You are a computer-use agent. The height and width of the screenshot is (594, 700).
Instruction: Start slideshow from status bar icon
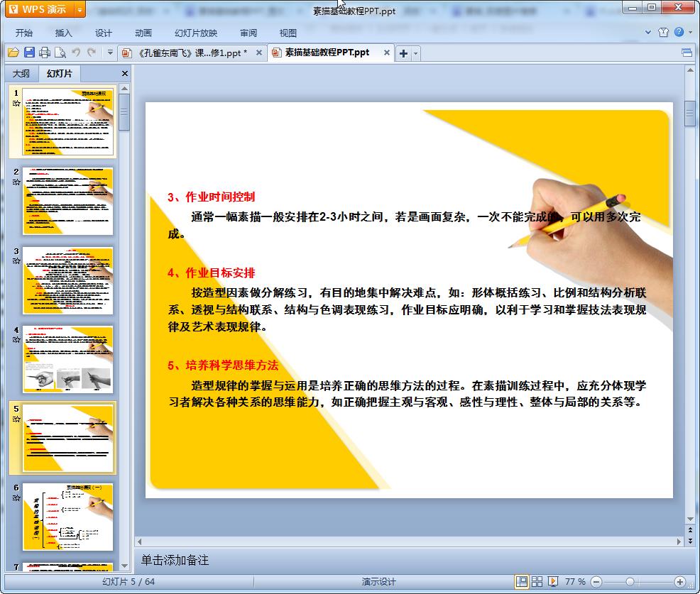552,581
